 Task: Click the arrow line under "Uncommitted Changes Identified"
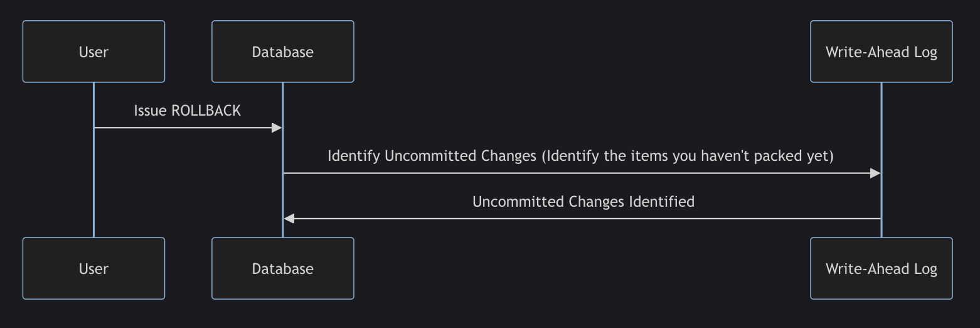(x=583, y=219)
